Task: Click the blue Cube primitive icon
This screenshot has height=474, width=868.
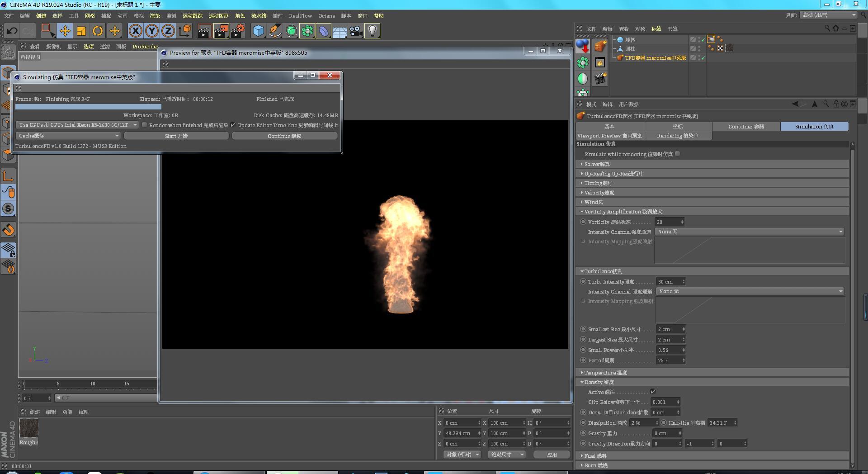Action: (258, 31)
